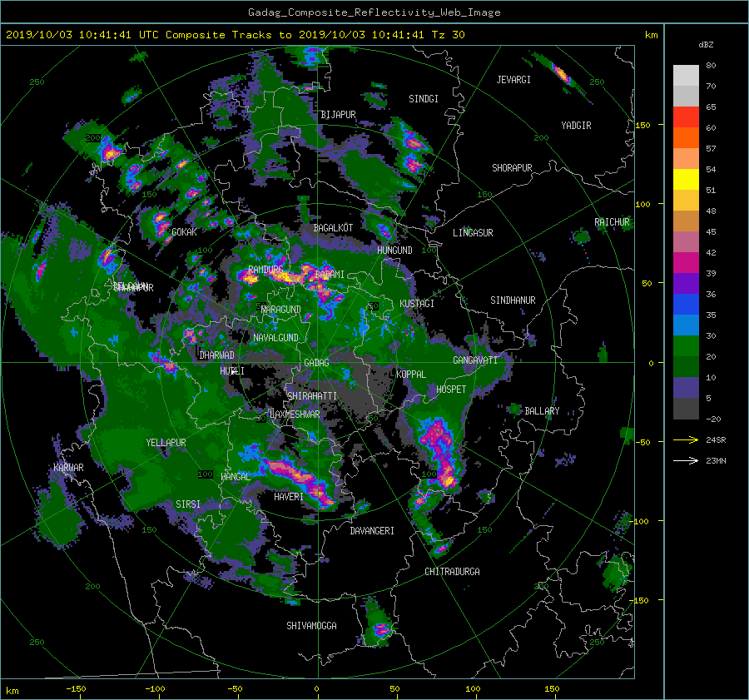749x700 pixels.
Task: Click the BAGALKOT city label
Action: coord(333,228)
